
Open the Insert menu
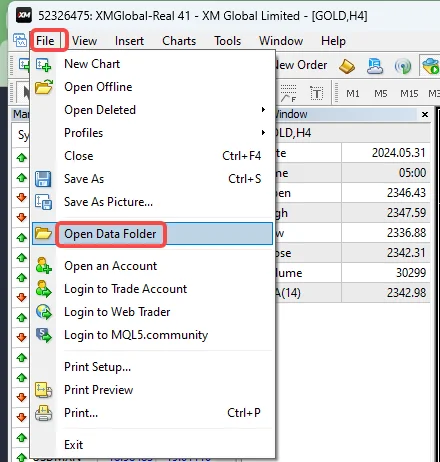[129, 41]
